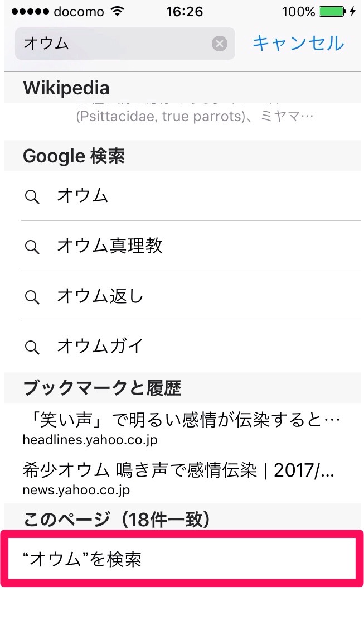This screenshot has height=634, width=364.
Task: Tap the first オウム Google suggestion
Action: 82,196
